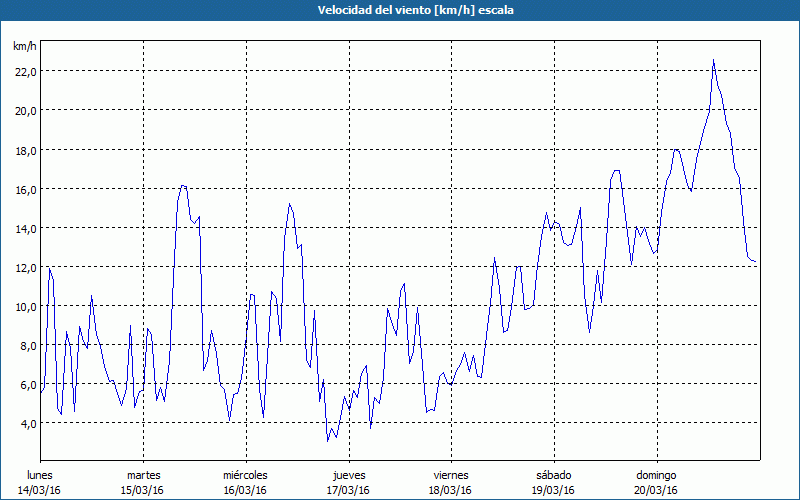Click the highest wind speed peak on the line
This screenshot has width=800, height=500.
(713, 61)
